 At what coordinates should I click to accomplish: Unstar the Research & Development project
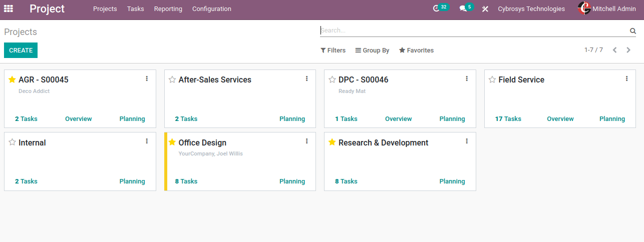click(x=332, y=142)
